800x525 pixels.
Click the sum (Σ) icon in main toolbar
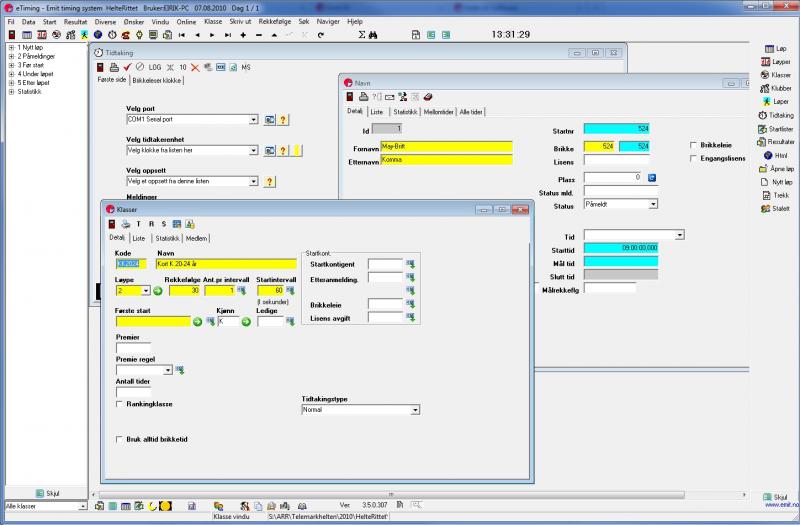tap(360, 34)
